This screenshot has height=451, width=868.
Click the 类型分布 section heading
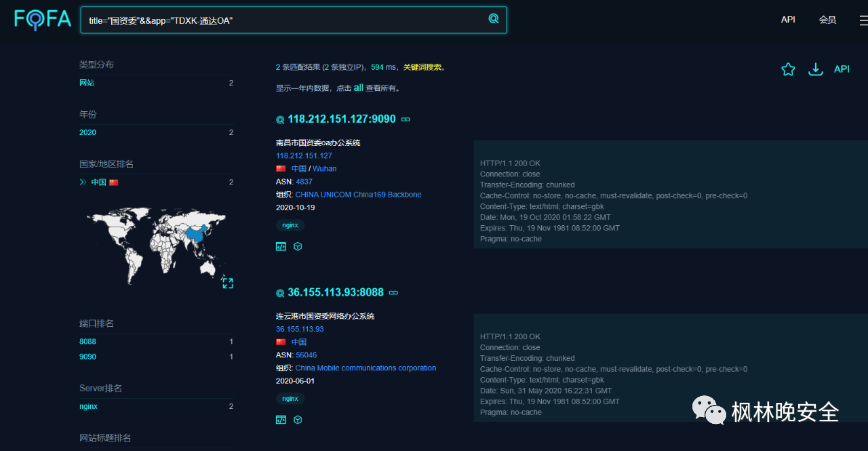(96, 64)
